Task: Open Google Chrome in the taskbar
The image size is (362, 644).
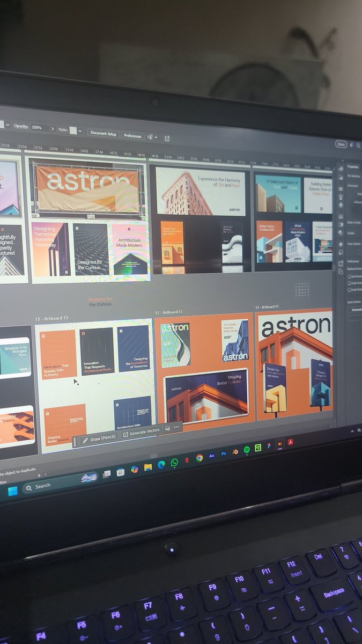Action: click(x=200, y=458)
